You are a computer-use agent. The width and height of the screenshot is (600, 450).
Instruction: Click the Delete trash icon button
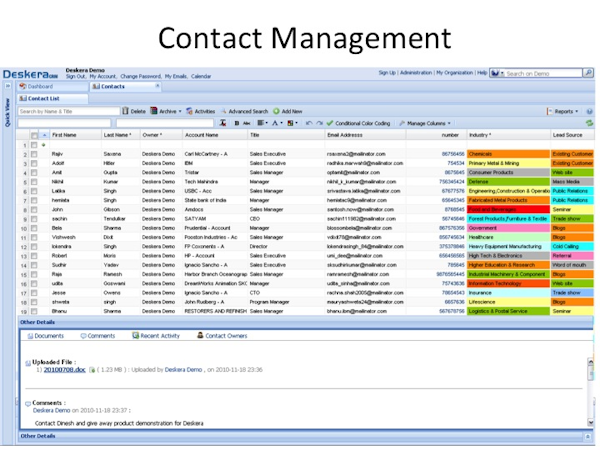pos(134,111)
